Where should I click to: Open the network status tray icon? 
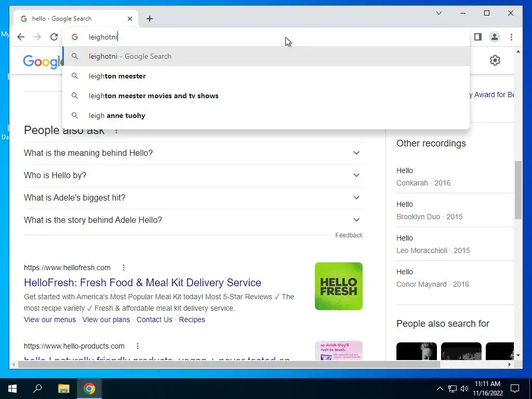tap(453, 389)
